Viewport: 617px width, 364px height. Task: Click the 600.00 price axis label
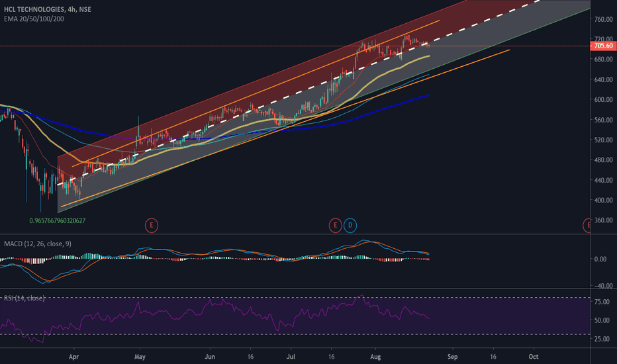coord(604,99)
